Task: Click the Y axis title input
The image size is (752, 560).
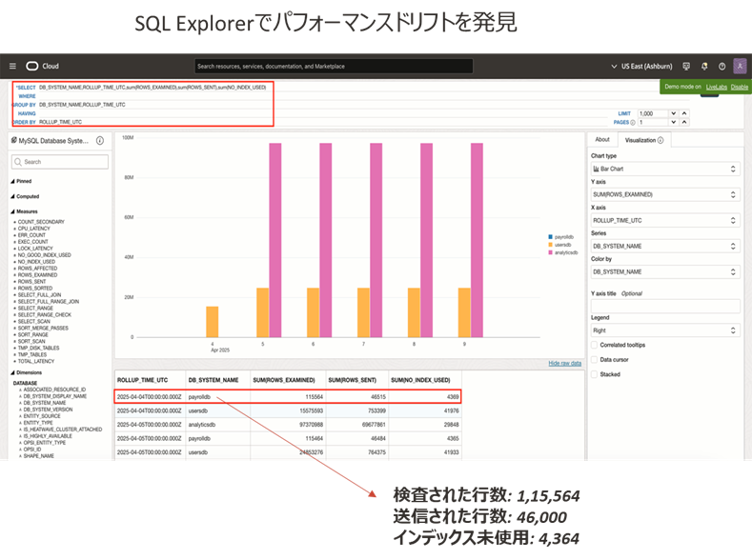Action: [665, 306]
